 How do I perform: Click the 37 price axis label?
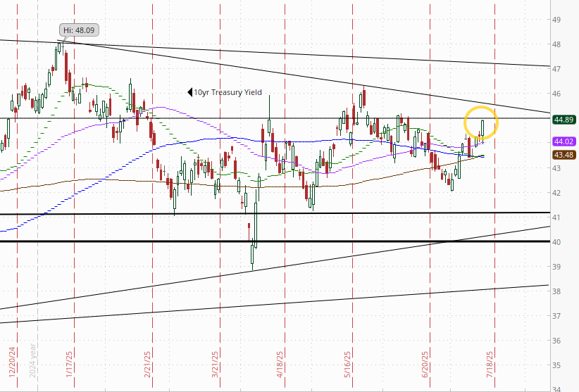pos(556,316)
